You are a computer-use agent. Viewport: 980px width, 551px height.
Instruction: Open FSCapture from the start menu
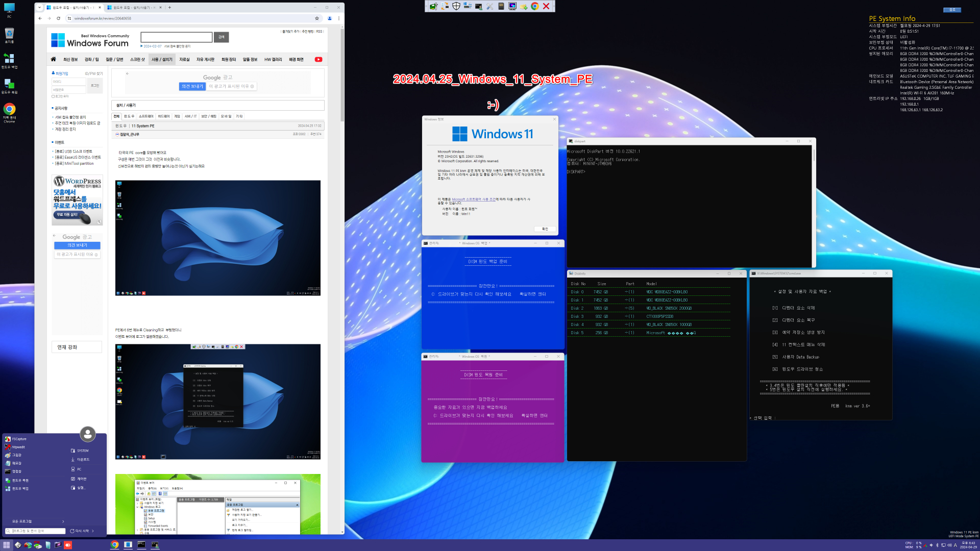click(16, 439)
